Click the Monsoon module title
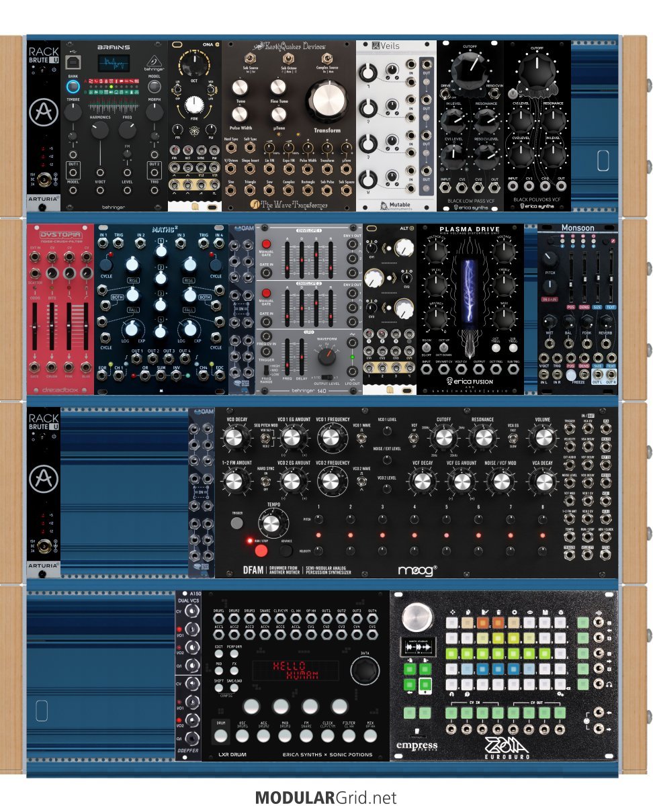Viewport: 653px width, 812px height. (578, 228)
